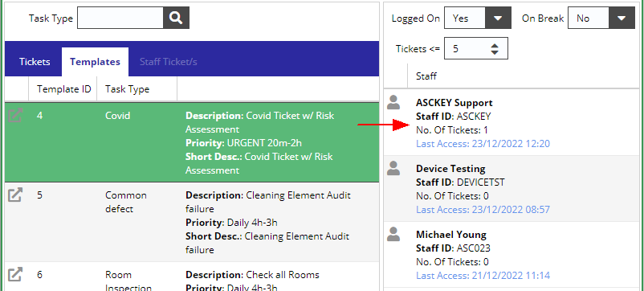Click the Task Type search input field
The width and height of the screenshot is (644, 291).
(x=120, y=18)
